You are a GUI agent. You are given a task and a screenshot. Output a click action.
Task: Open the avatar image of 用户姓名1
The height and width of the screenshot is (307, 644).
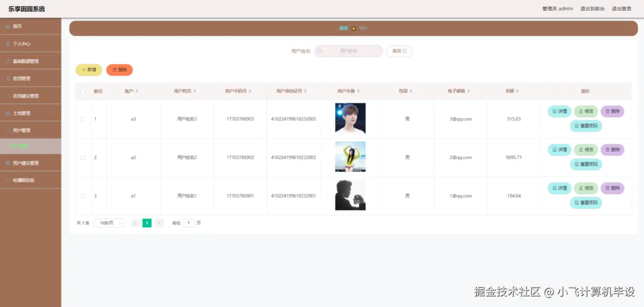click(x=350, y=195)
